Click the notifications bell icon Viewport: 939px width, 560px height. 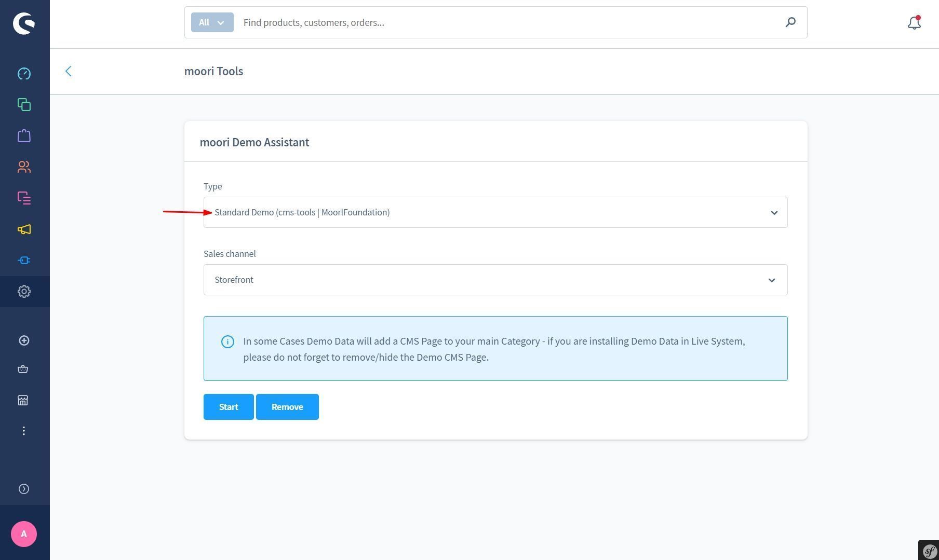coord(914,23)
